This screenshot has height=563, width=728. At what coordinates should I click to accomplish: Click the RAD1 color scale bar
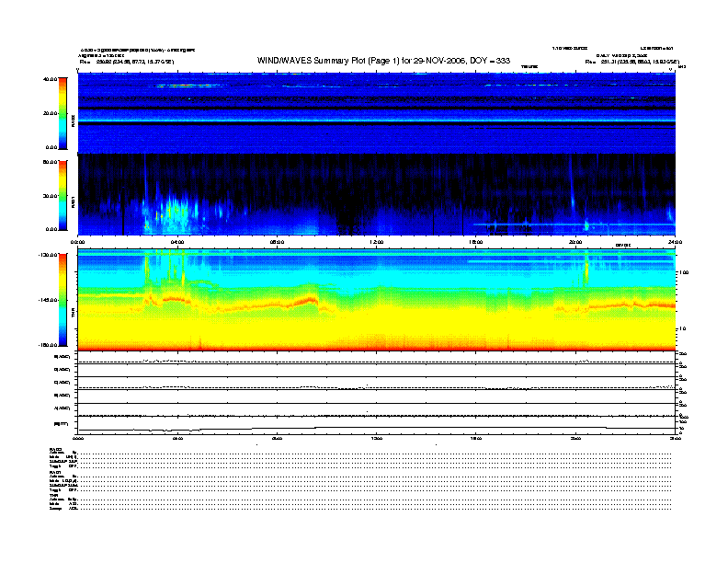tap(63, 195)
